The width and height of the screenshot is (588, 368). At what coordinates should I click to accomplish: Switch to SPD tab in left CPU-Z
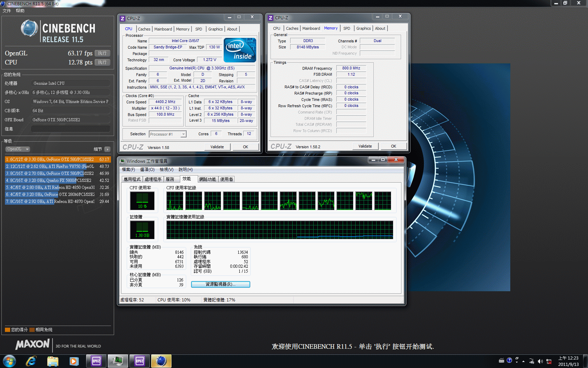coord(199,29)
